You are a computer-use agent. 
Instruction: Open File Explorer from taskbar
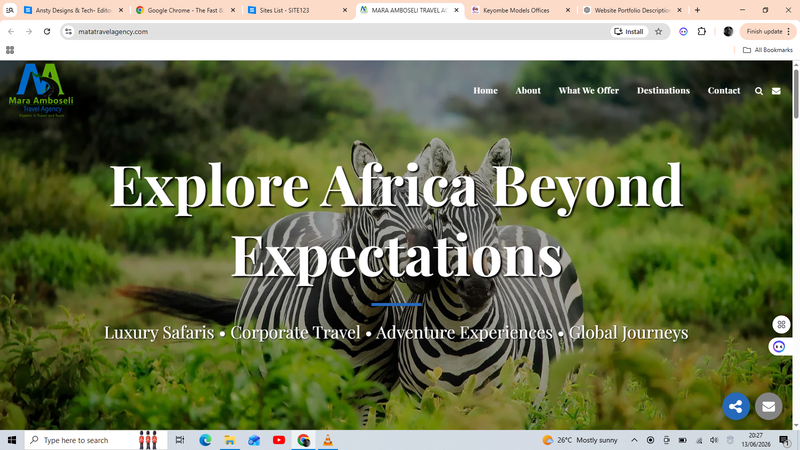pyautogui.click(x=230, y=440)
